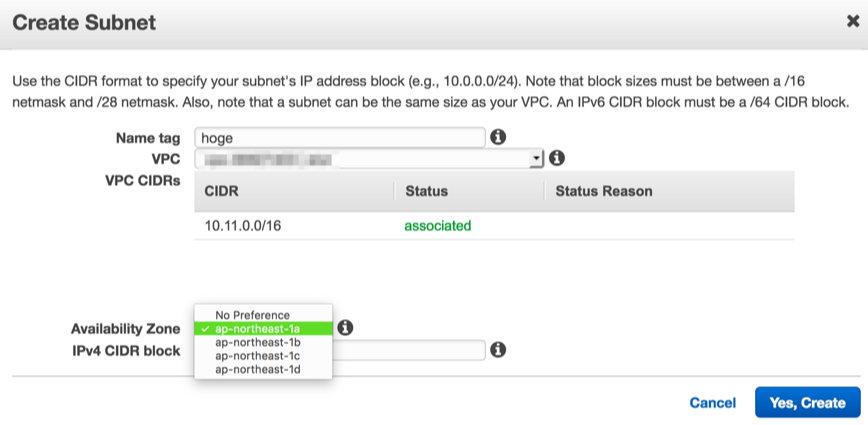
Task: Click the Yes, Create button
Action: [x=807, y=402]
